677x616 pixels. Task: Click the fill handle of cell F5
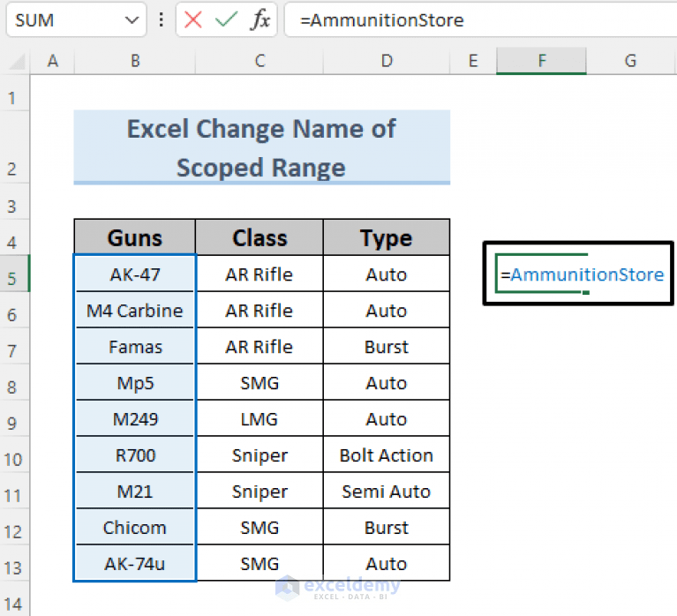(585, 292)
